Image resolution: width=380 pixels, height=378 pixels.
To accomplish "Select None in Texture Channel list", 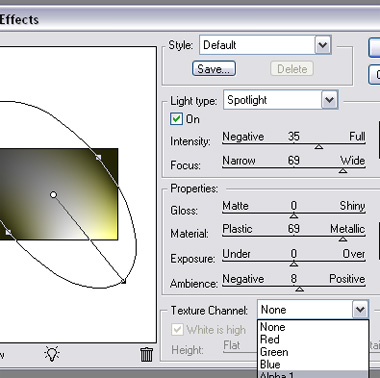I will pyautogui.click(x=313, y=327).
